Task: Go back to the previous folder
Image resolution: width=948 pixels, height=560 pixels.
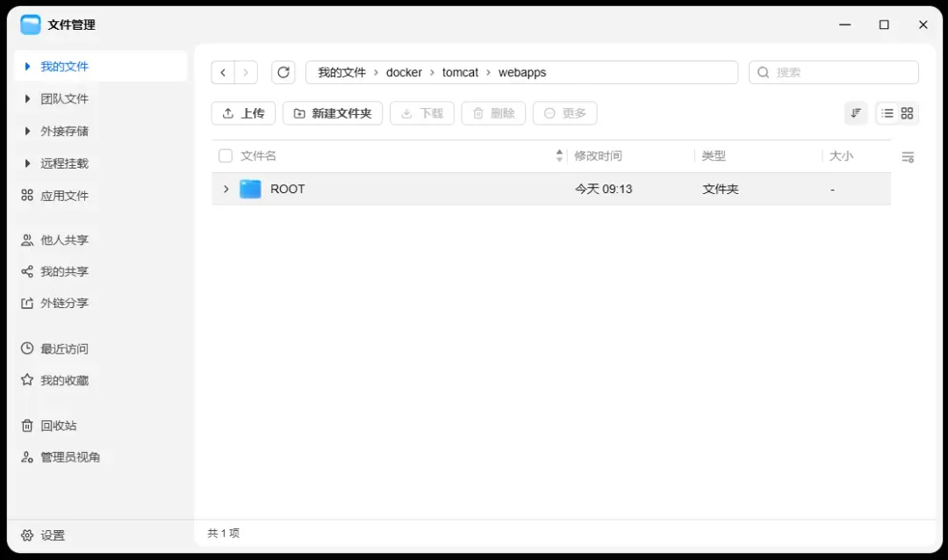Action: 223,73
